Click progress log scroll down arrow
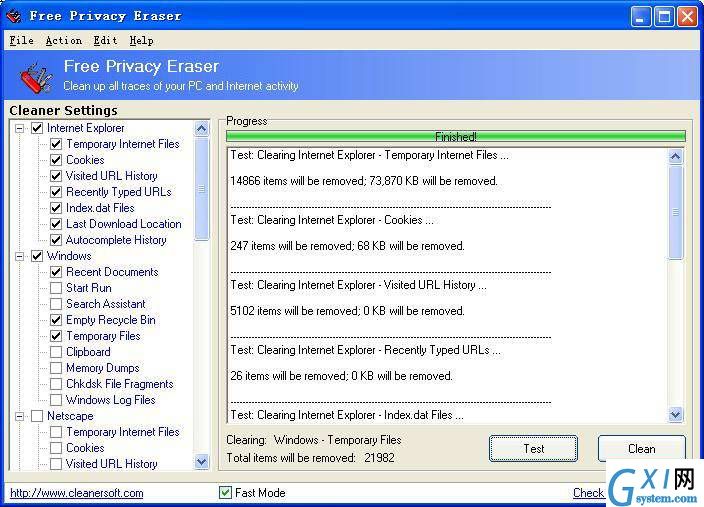This screenshot has width=704, height=507. coord(675,414)
